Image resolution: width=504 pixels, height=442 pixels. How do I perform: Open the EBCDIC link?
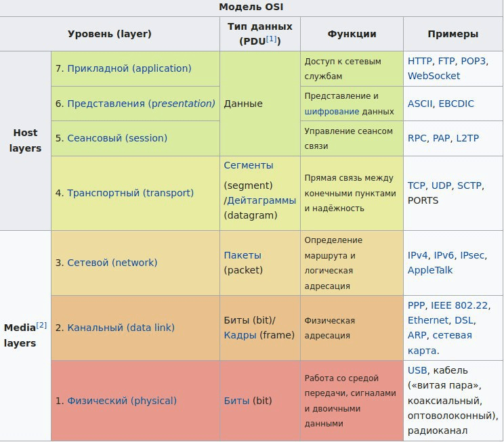click(x=456, y=104)
